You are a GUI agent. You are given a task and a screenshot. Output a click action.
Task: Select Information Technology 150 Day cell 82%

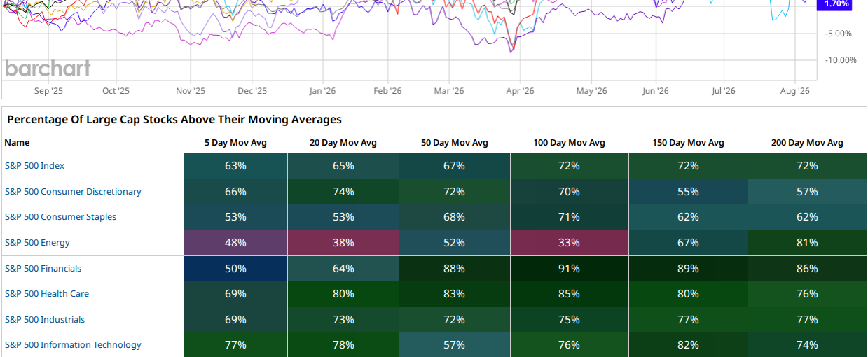(688, 345)
